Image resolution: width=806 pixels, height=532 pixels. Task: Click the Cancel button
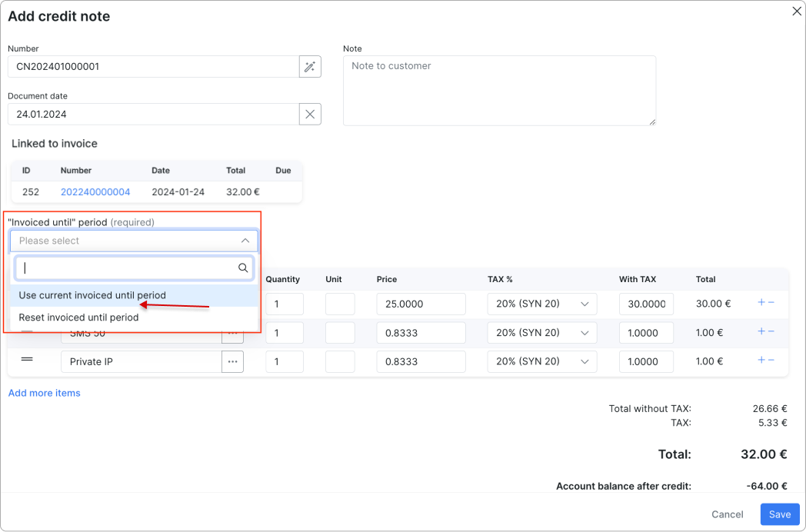[728, 514]
